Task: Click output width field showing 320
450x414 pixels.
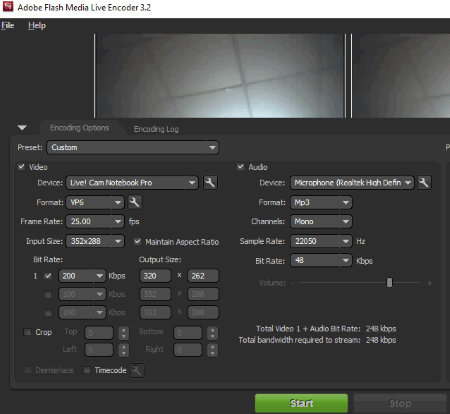Action: click(x=155, y=276)
